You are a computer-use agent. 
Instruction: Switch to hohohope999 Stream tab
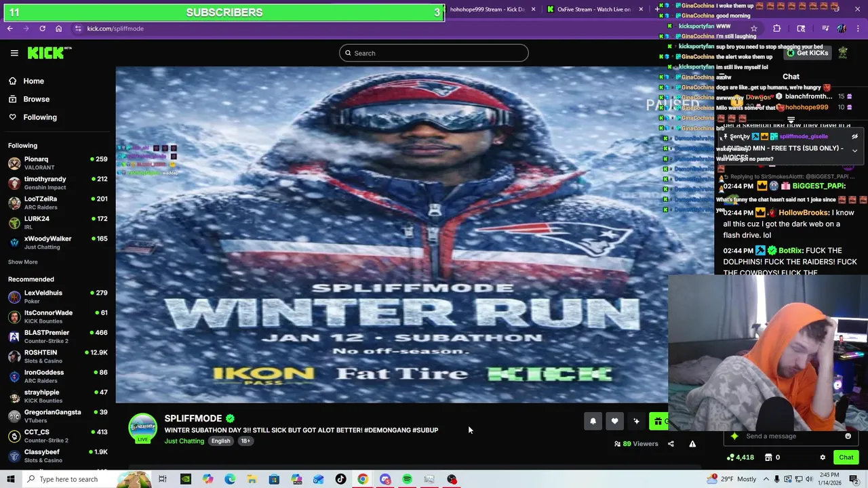487,9
